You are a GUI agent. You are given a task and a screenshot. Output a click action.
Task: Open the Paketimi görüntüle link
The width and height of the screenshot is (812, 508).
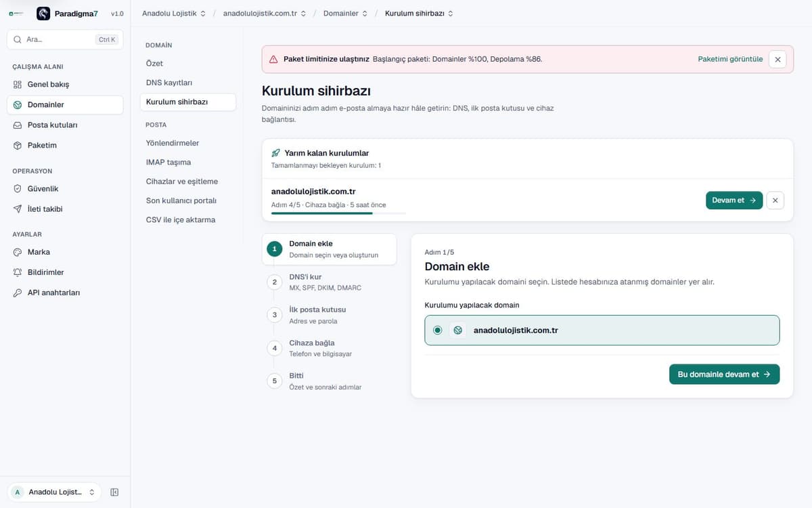click(x=730, y=59)
